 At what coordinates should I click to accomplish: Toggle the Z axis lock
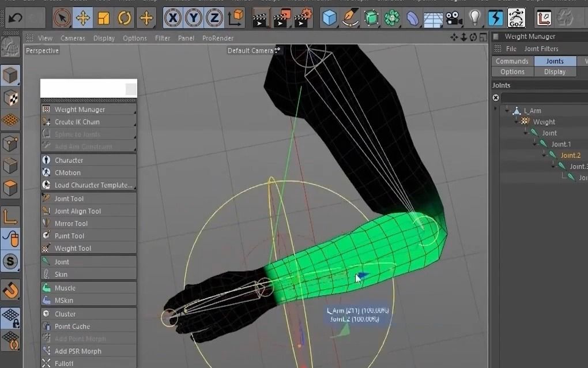[x=214, y=18]
